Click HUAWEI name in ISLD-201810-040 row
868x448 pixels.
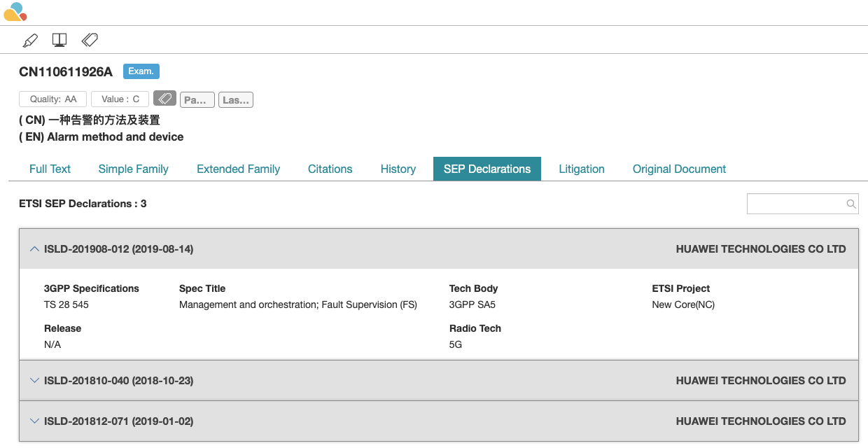coord(761,380)
